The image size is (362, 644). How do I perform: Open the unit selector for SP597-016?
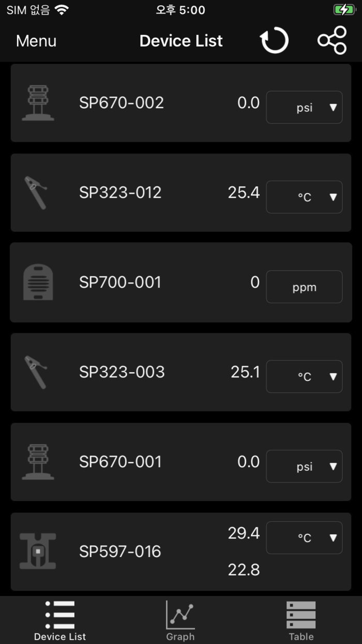(x=304, y=537)
